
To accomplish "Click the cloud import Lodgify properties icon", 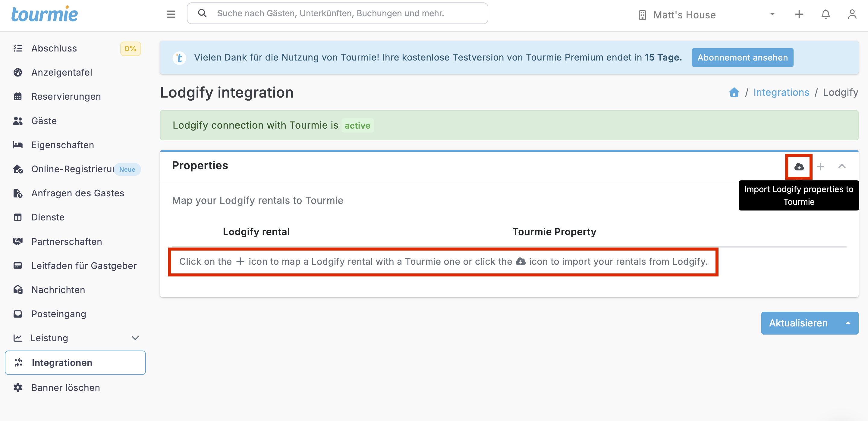I will (799, 166).
